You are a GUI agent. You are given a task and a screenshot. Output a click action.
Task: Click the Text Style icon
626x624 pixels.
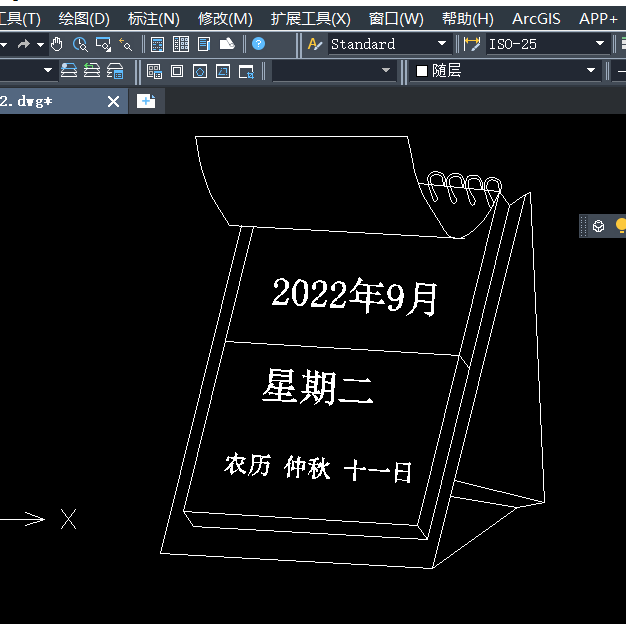pos(315,44)
